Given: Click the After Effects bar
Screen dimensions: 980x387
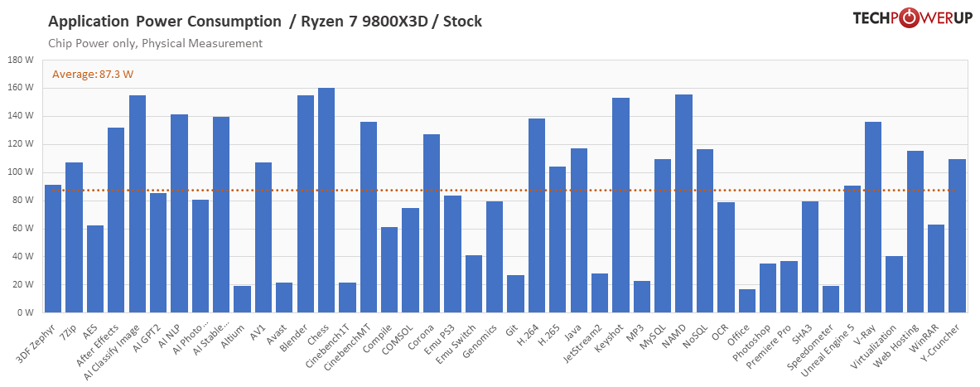Looking at the screenshot, I should 116,220.
